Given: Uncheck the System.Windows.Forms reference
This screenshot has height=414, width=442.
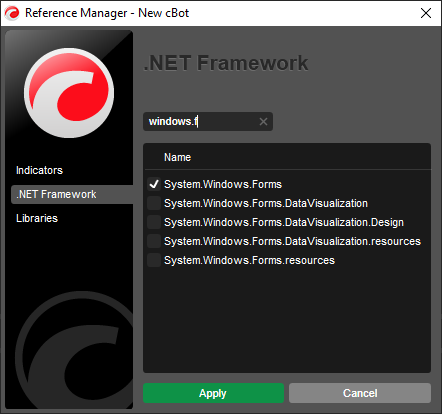Looking at the screenshot, I should [154, 184].
